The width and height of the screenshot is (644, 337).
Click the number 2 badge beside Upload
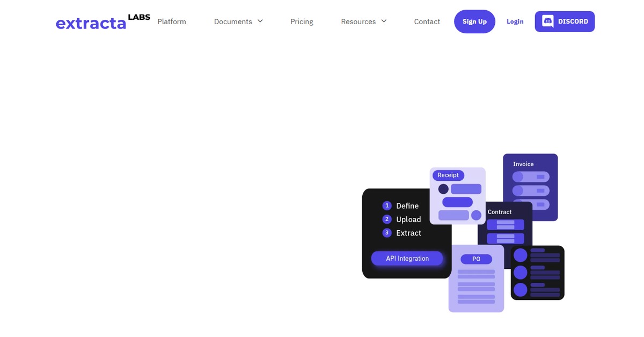tap(387, 219)
